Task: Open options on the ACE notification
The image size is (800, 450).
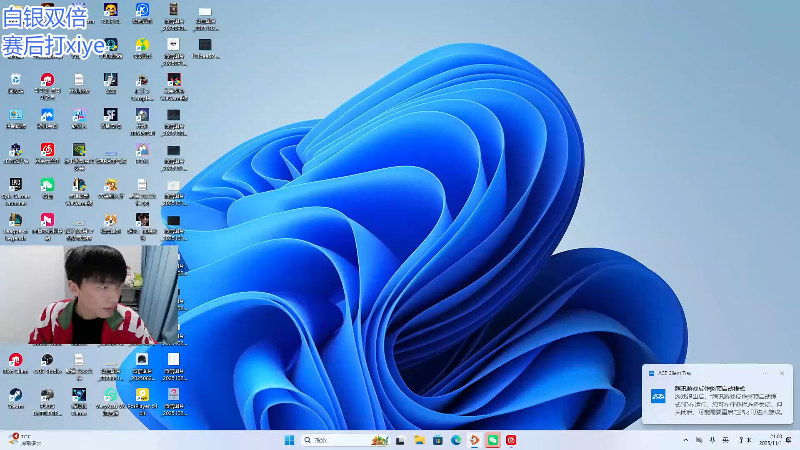Action: tap(766, 373)
